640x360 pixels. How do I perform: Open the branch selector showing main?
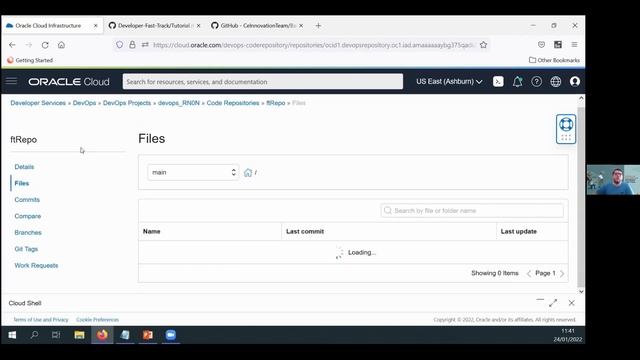click(x=193, y=172)
